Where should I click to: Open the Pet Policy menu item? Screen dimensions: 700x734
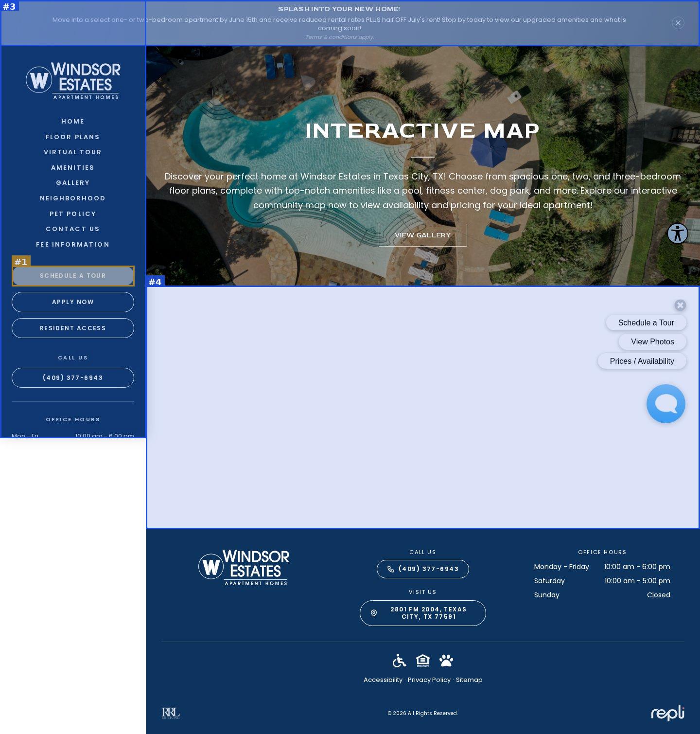pyautogui.click(x=73, y=214)
